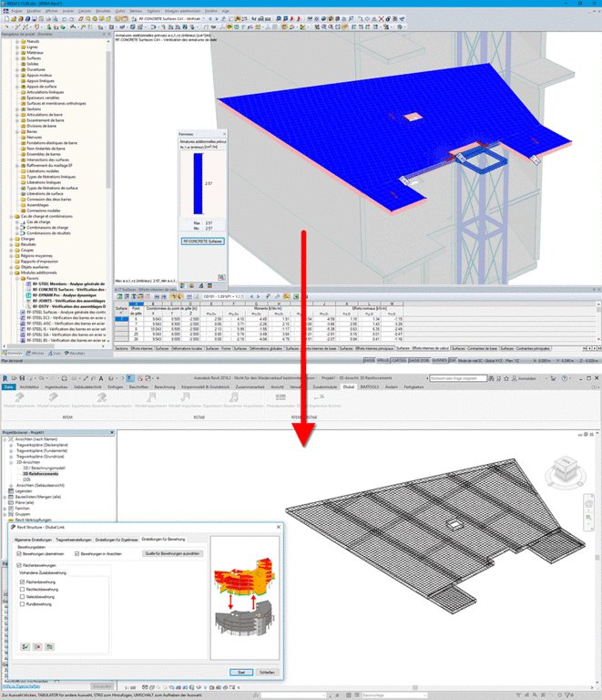Click the RSTAB 'Modell importieren' ribbon icon
Viewport: 602px width, 700px height.
[185, 396]
